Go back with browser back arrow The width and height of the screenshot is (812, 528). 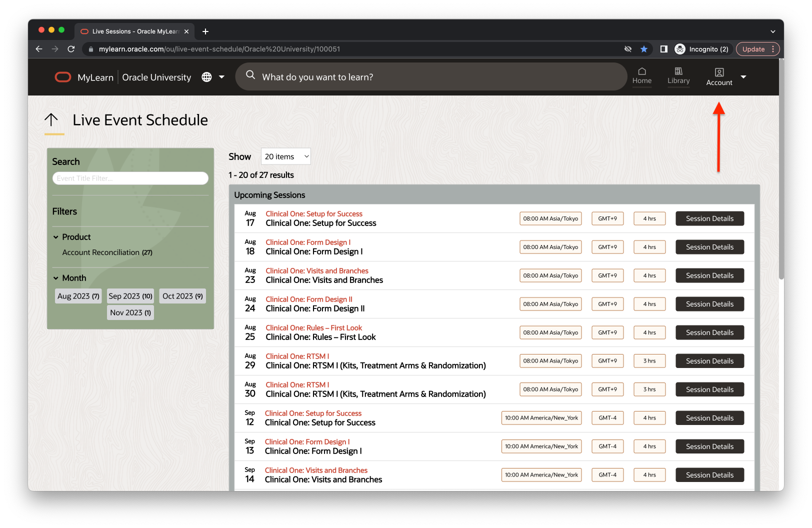(39, 49)
